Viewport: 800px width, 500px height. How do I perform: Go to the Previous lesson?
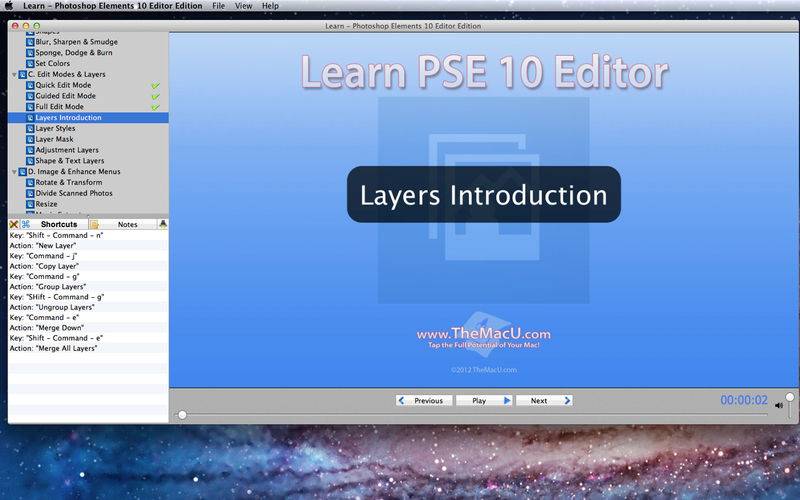423,401
